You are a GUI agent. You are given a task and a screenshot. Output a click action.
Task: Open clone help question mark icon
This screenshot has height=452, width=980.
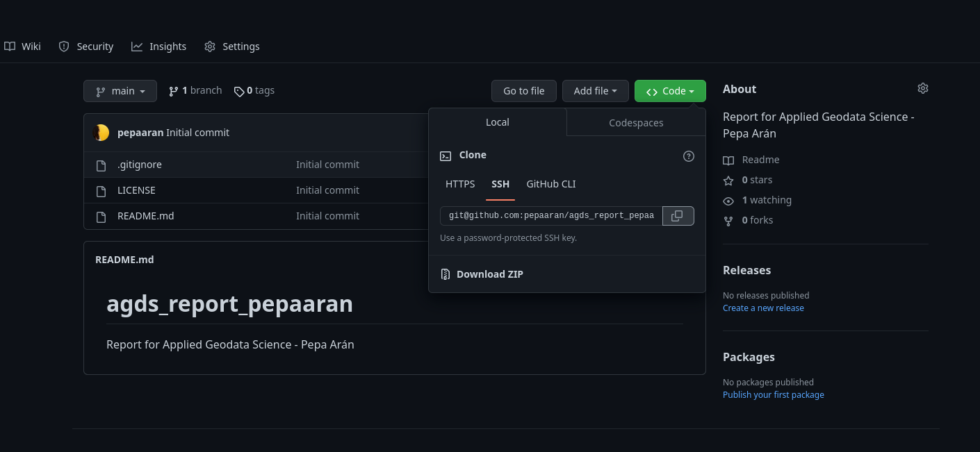pyautogui.click(x=689, y=156)
